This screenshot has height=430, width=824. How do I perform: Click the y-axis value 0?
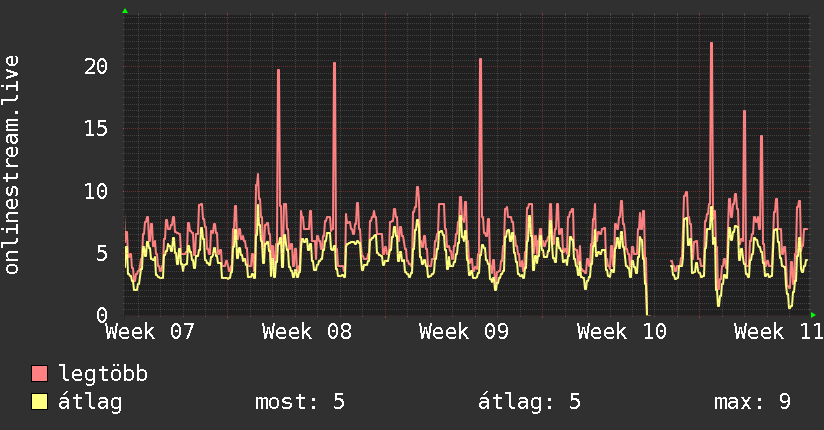102,315
